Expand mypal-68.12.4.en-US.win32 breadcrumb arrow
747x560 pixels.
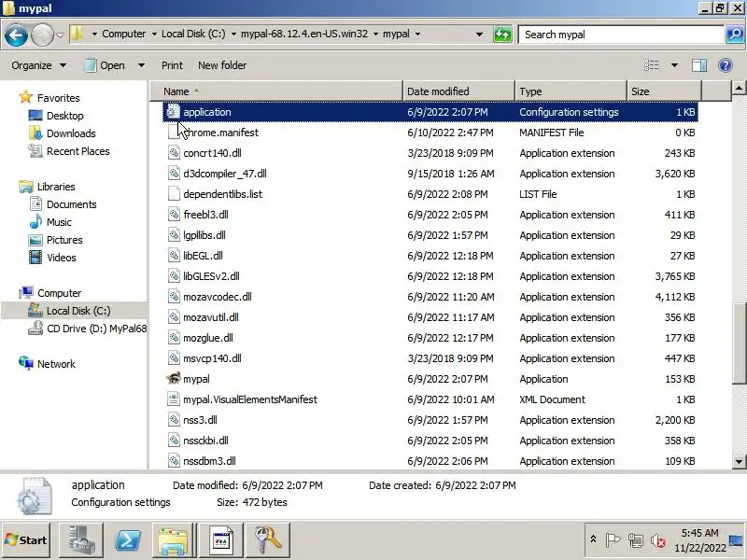tap(375, 34)
